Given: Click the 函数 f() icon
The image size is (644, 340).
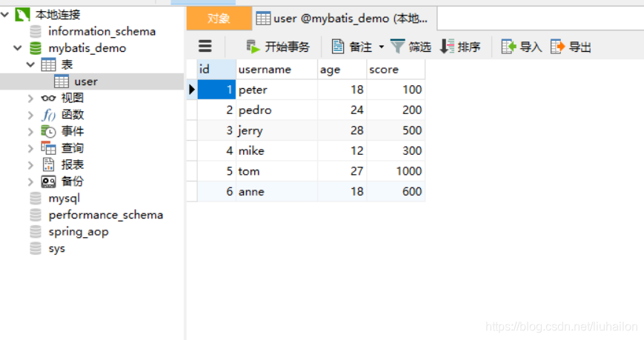Looking at the screenshot, I should point(48,115).
